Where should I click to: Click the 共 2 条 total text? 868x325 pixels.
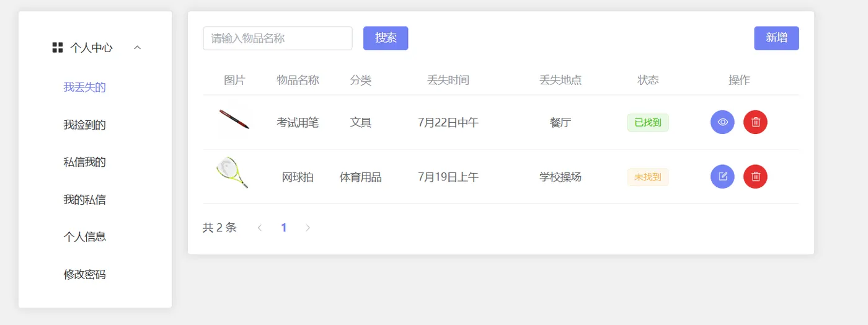pyautogui.click(x=219, y=228)
